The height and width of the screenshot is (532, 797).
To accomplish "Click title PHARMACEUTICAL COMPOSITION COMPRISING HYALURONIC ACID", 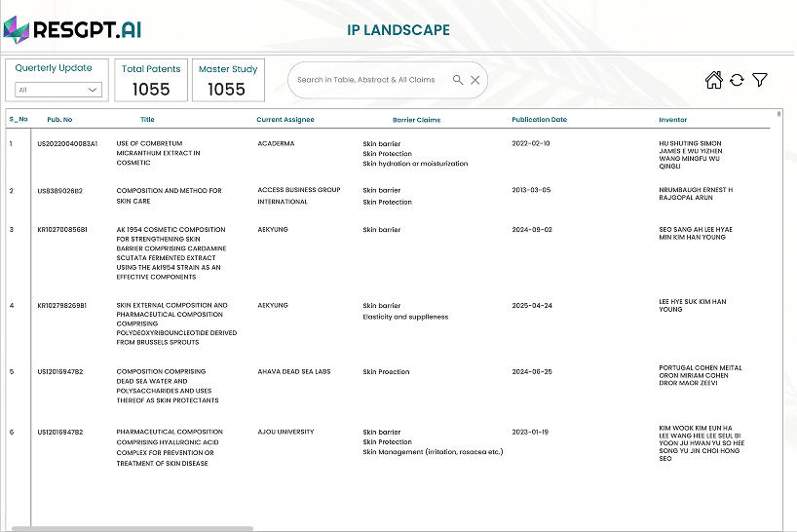I will [170, 447].
